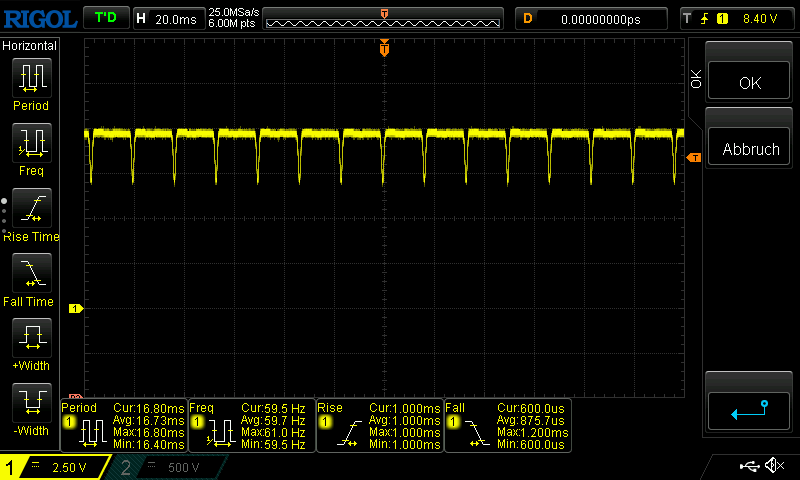Open the Horizontal menu header
This screenshot has height=480, width=800.
tap(30, 46)
